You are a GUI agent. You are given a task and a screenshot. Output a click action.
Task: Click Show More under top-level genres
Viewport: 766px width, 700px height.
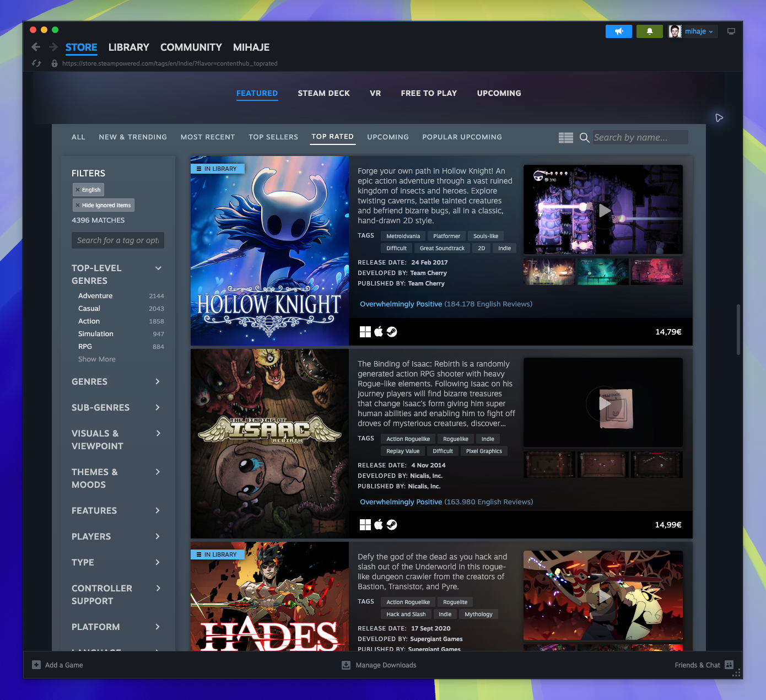tap(97, 359)
